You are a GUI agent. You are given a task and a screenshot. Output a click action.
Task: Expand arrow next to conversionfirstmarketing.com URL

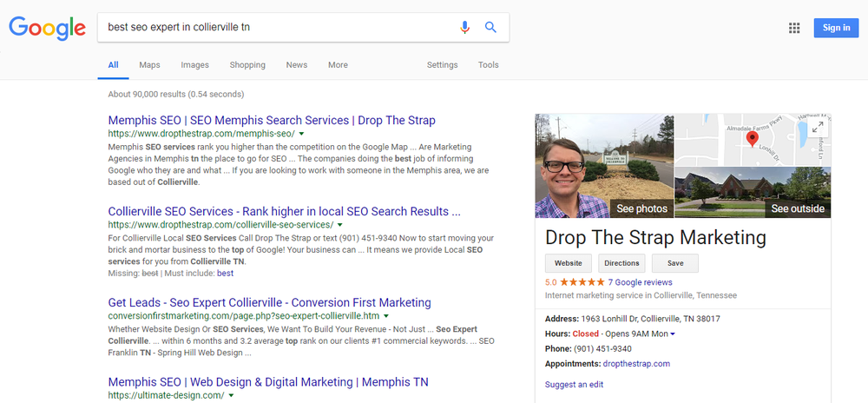[x=386, y=316]
